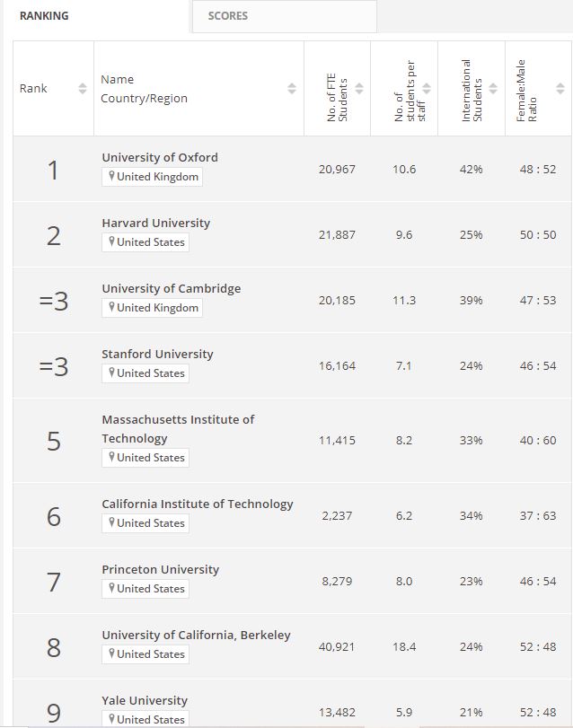
Task: Click location pin icon under Harvard University
Action: coord(111,242)
